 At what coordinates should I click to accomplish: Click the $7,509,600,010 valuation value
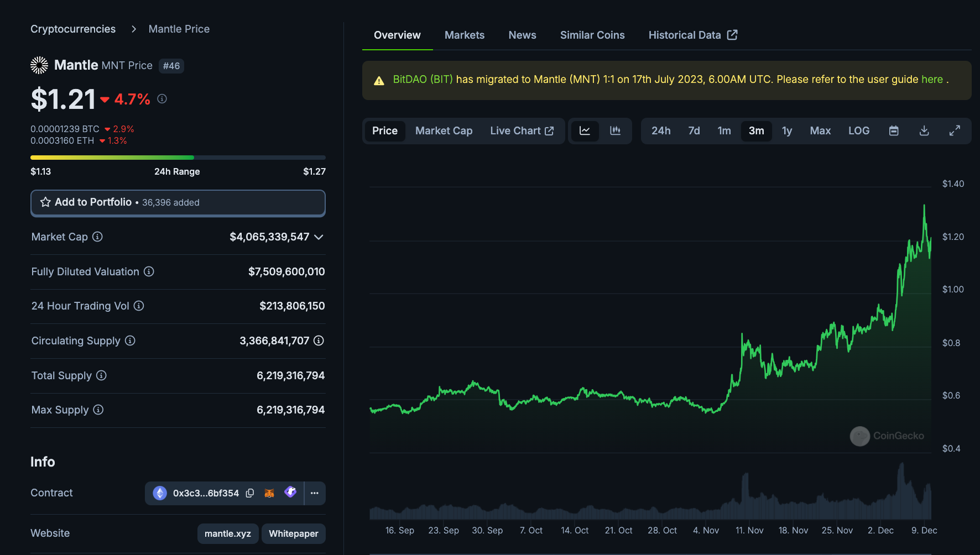(x=286, y=271)
